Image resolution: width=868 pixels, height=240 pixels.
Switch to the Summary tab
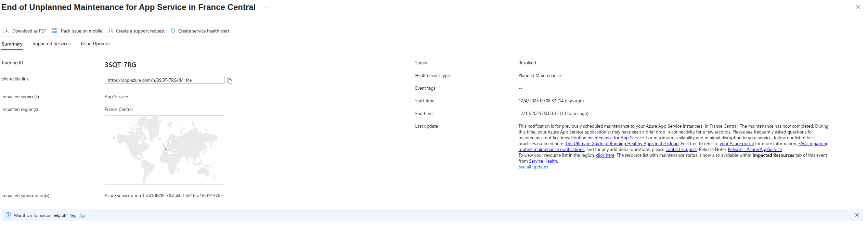pyautogui.click(x=12, y=44)
